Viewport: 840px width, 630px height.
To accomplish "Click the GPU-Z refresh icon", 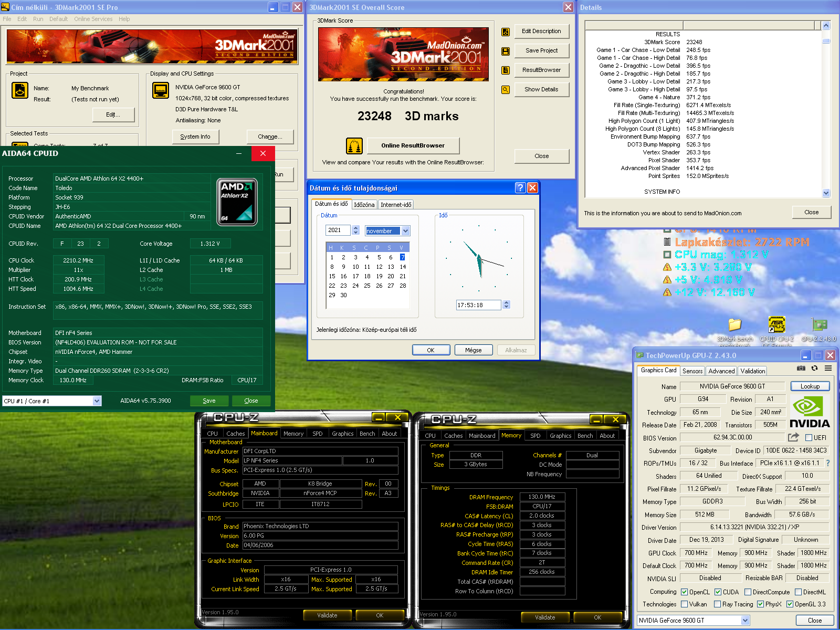I will click(x=815, y=369).
